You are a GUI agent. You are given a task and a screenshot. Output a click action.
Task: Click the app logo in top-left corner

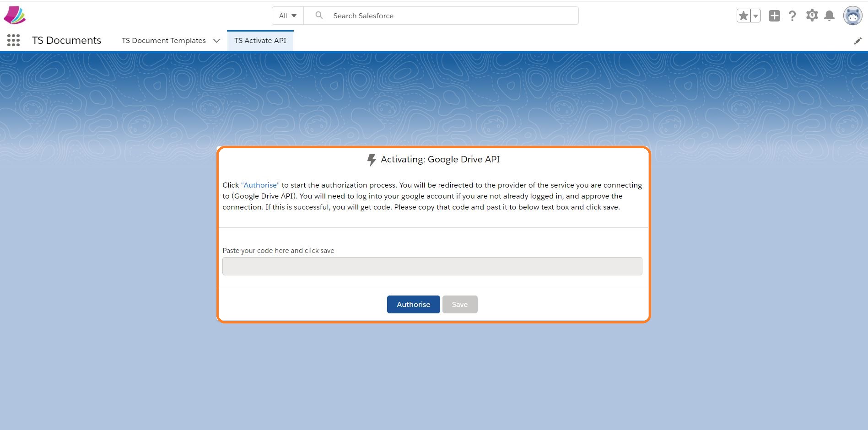pyautogui.click(x=15, y=15)
